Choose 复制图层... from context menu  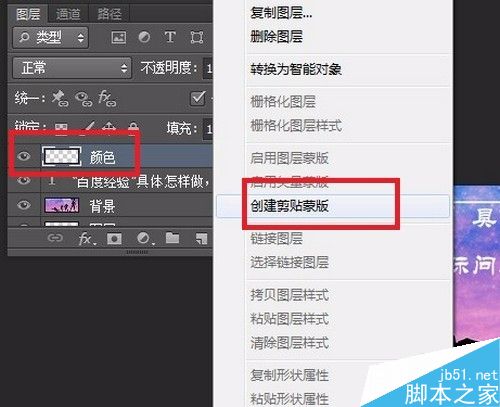point(281,13)
